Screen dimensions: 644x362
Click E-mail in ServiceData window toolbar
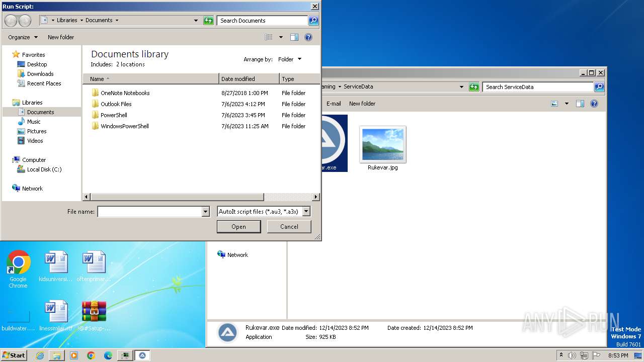coord(334,104)
